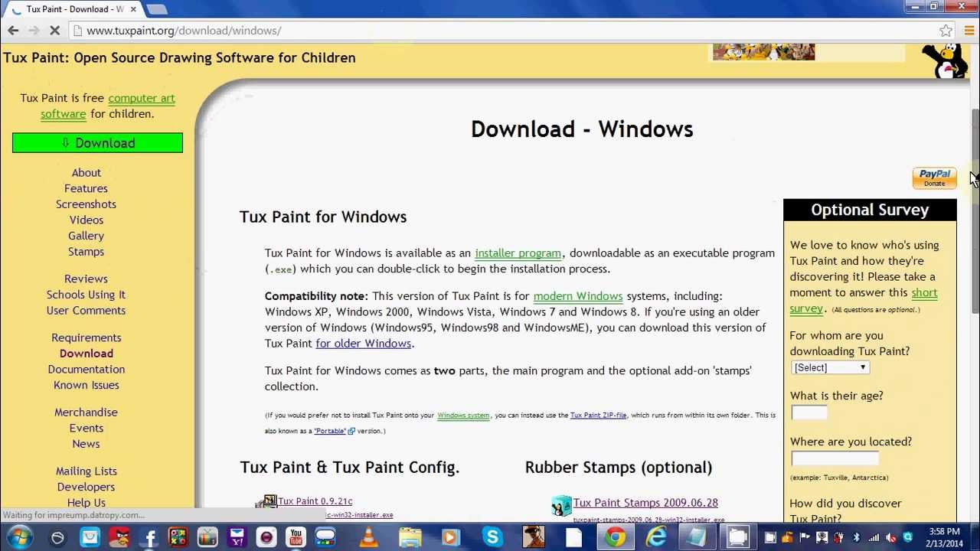Open Windows Explorer folder icon in taskbar

pyautogui.click(x=410, y=537)
